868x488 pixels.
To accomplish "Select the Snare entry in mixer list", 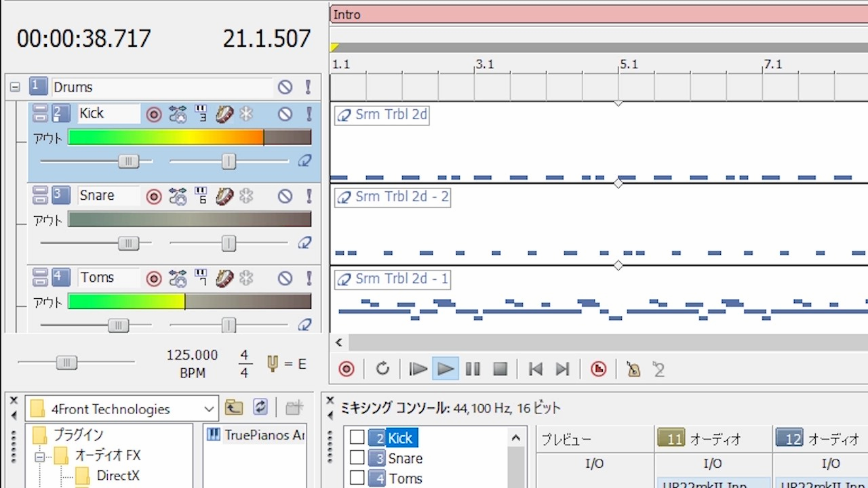I will (x=405, y=459).
